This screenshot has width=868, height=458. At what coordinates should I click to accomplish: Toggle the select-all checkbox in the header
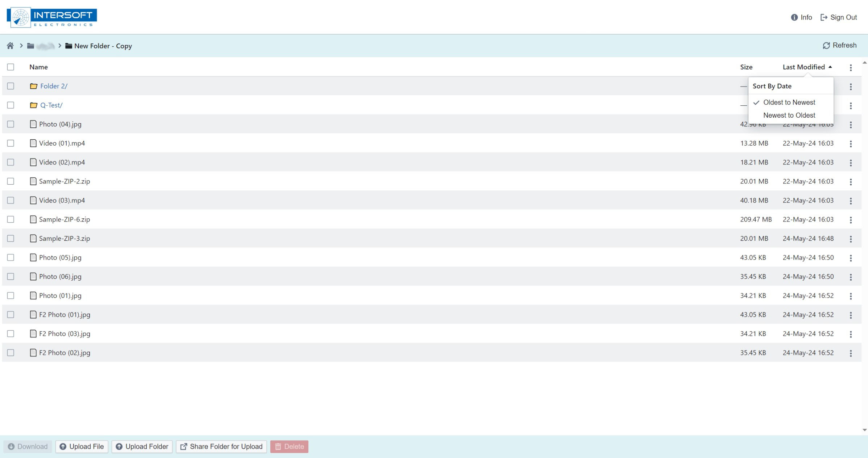point(11,67)
